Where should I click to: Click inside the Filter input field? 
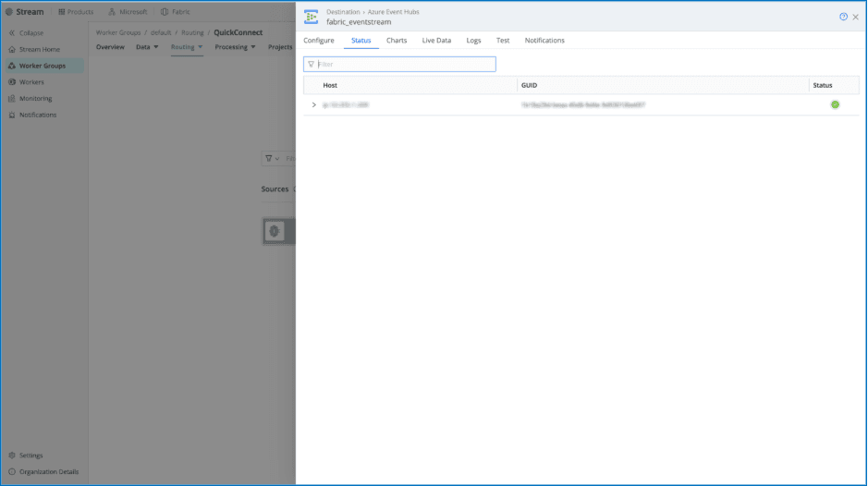tap(404, 65)
